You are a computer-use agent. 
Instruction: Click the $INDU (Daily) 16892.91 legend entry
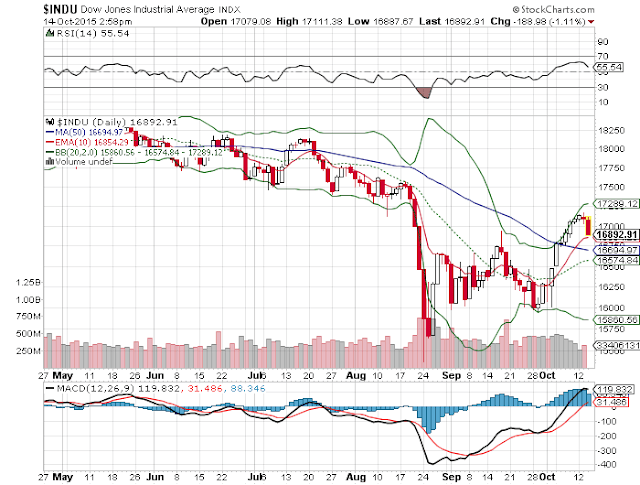(x=117, y=122)
